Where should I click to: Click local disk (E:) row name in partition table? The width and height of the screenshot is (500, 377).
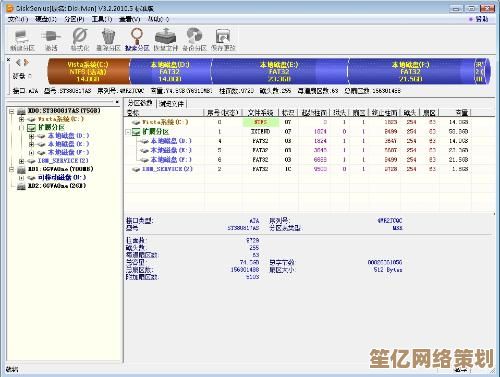(x=171, y=150)
